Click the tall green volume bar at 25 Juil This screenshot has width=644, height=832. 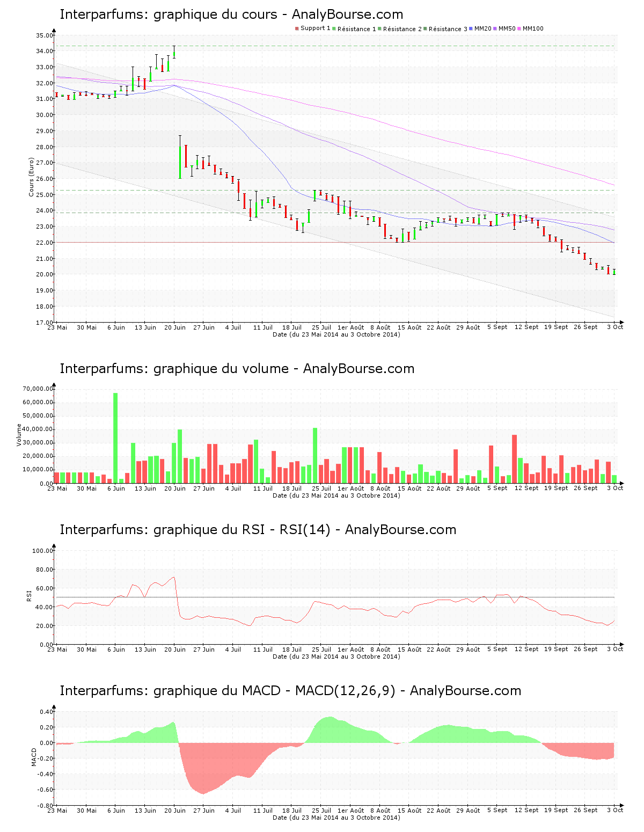(315, 456)
